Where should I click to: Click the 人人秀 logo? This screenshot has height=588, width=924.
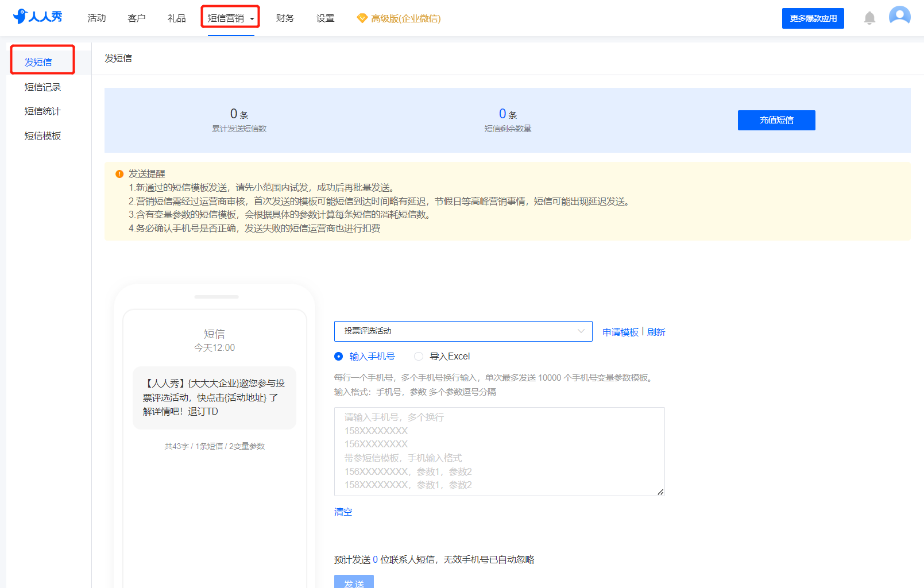coord(38,17)
